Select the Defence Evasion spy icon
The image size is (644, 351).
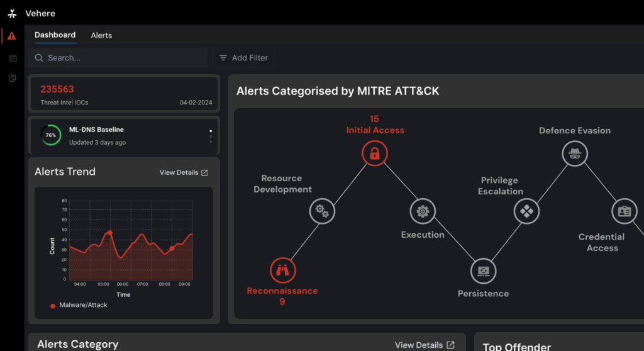575,153
